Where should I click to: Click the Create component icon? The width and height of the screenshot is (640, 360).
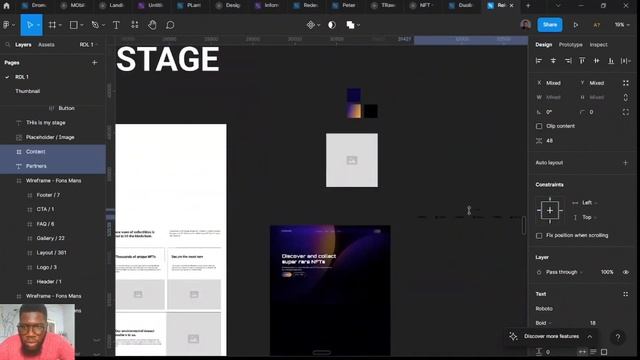pos(311,25)
